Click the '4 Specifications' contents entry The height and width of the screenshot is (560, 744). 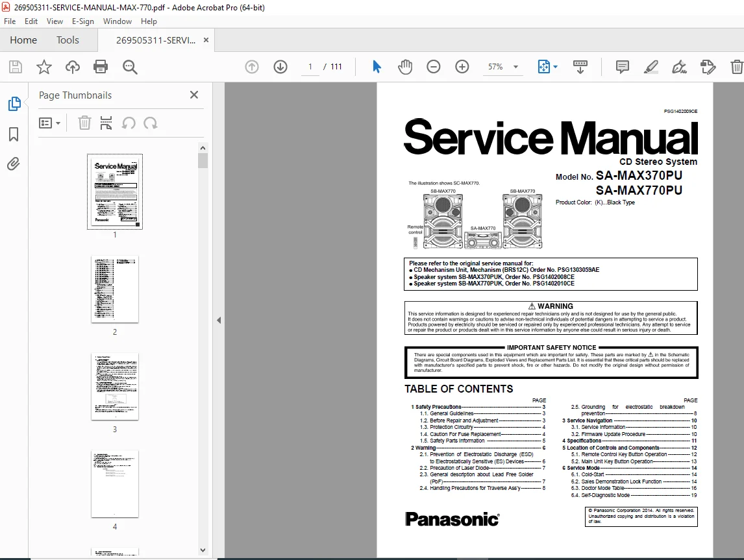pos(629,441)
